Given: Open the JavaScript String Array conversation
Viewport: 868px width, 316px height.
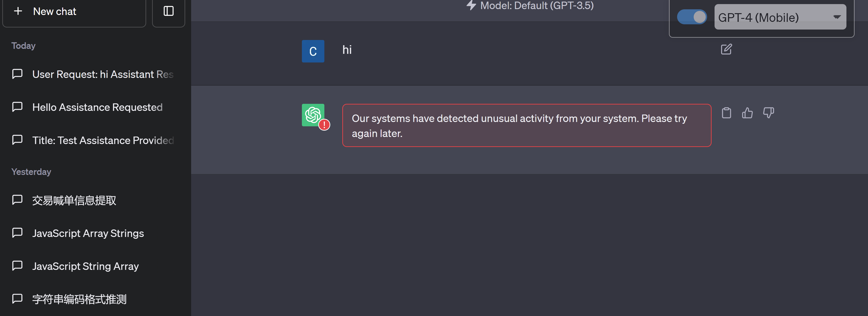Looking at the screenshot, I should pyautogui.click(x=85, y=266).
